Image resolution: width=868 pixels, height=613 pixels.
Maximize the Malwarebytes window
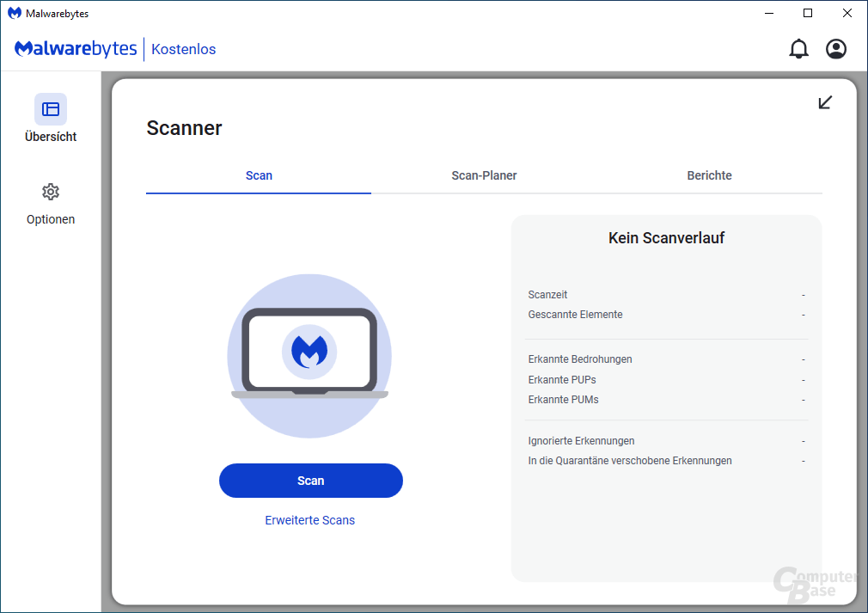pyautogui.click(x=808, y=13)
